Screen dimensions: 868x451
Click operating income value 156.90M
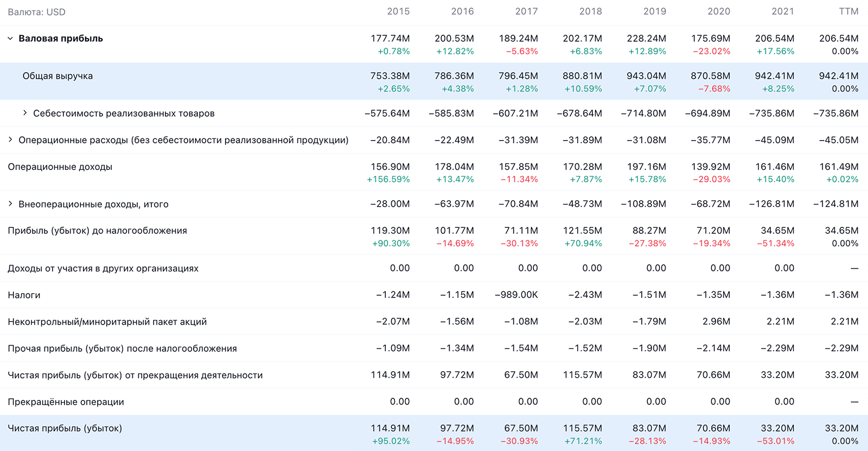point(390,167)
